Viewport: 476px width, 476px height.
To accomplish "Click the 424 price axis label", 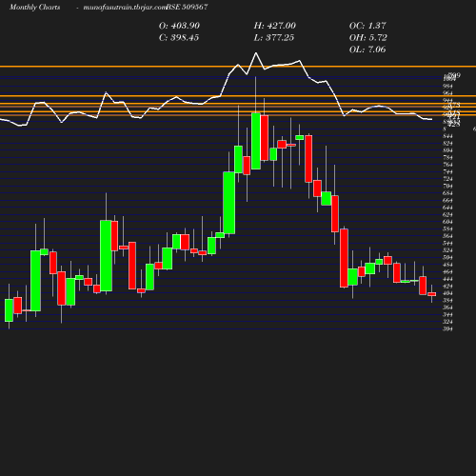I will (447, 287).
